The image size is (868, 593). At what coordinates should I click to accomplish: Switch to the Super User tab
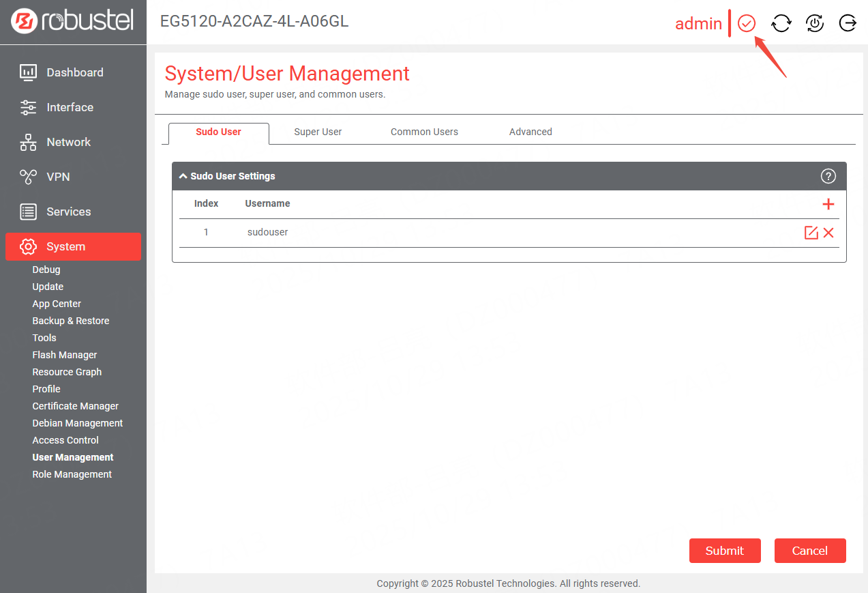(x=318, y=132)
